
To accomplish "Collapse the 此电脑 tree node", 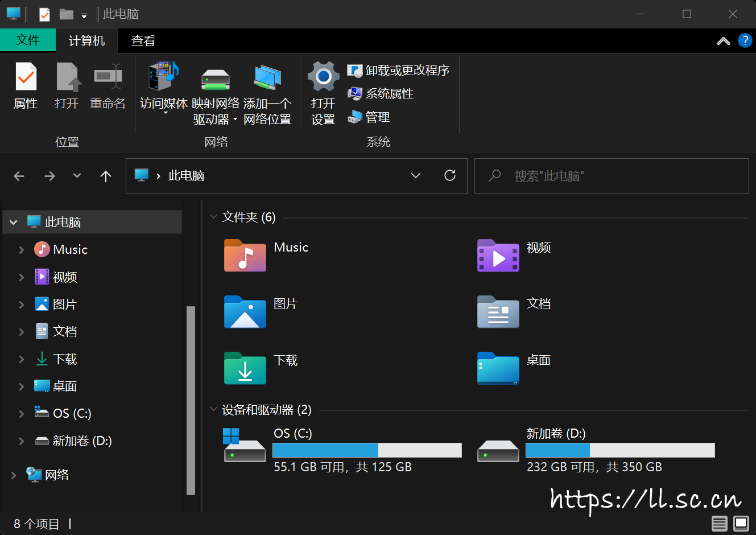I will coord(14,223).
